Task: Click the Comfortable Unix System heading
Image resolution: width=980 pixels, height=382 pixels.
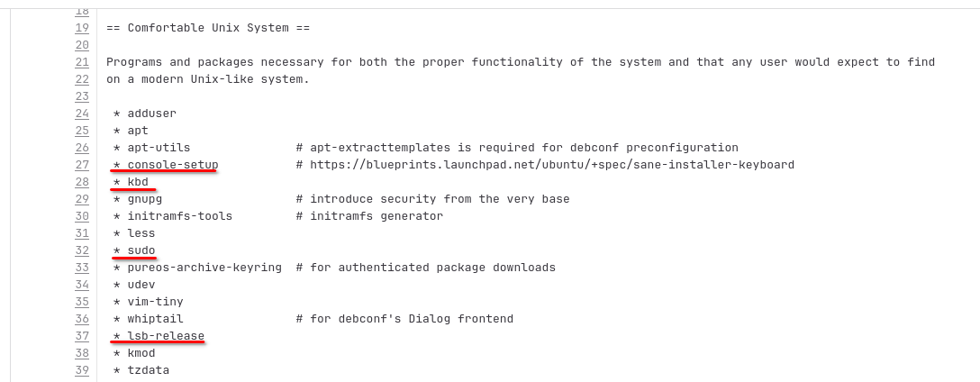Action: [208, 28]
